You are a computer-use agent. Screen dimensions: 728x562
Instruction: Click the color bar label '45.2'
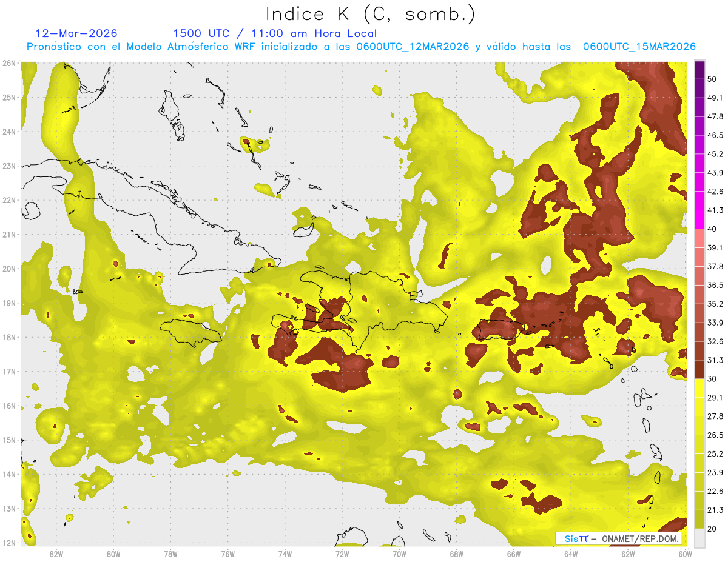click(715, 154)
